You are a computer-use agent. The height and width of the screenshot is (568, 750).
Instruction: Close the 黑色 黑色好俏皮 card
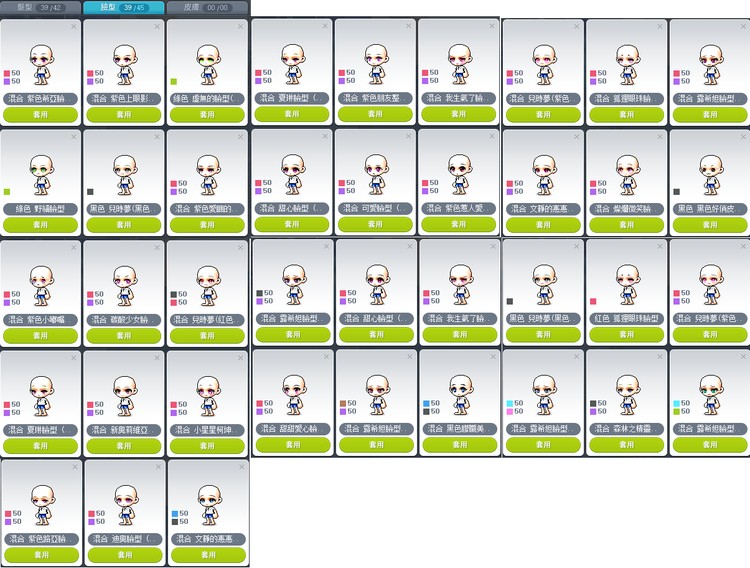pos(742,136)
